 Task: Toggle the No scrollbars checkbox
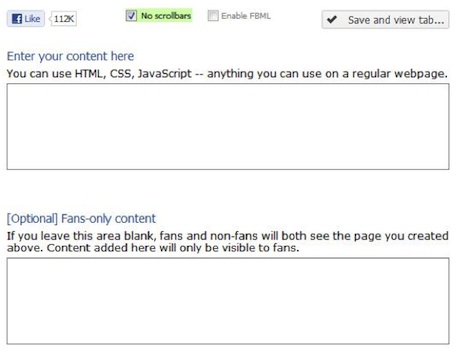tap(131, 15)
